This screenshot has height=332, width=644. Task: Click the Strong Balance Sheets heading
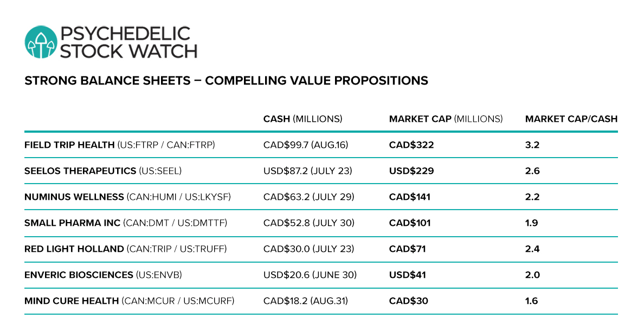click(x=226, y=81)
